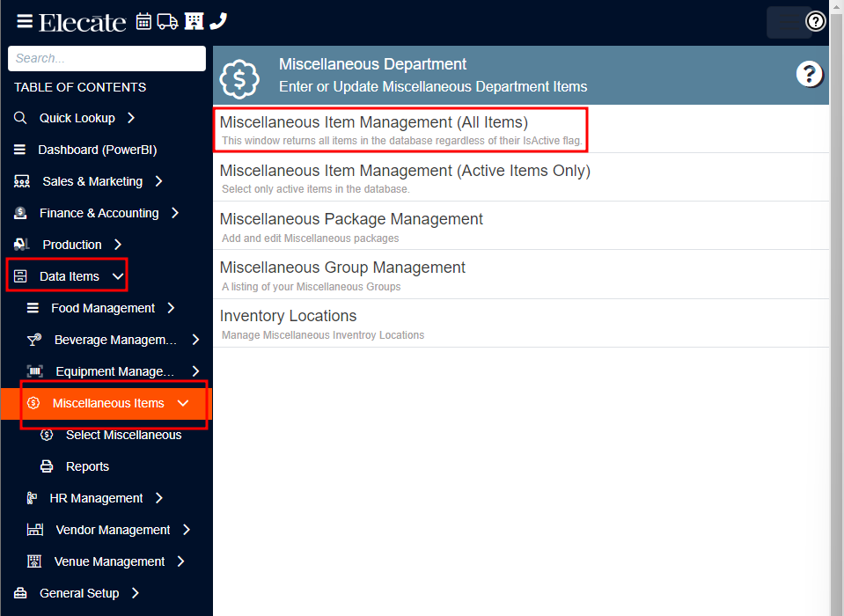Click the delivery truck icon in top bar

pyautogui.click(x=167, y=21)
